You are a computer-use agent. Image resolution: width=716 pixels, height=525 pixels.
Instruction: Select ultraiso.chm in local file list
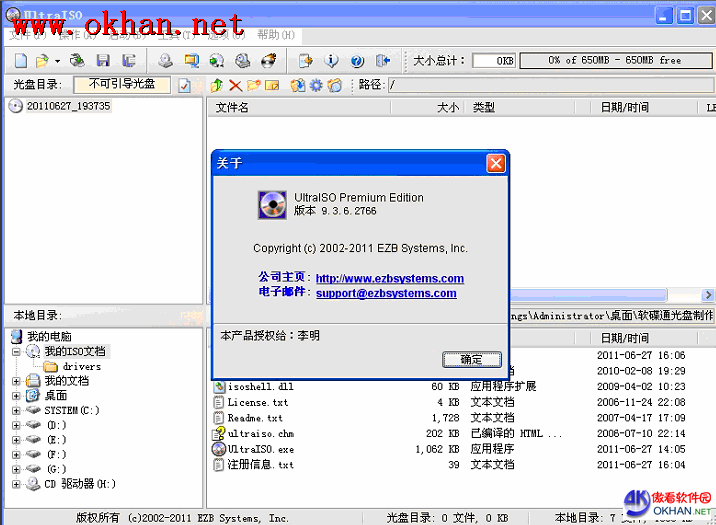[x=261, y=433]
